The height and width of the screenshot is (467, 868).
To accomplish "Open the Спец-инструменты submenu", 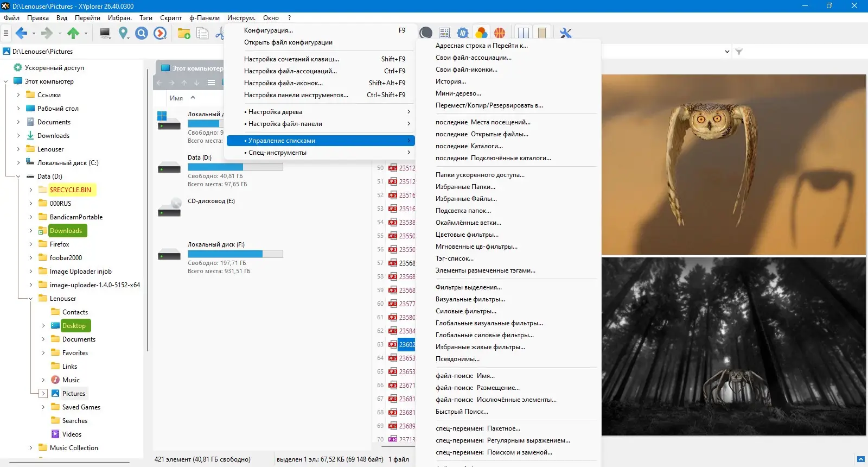I will (321, 153).
